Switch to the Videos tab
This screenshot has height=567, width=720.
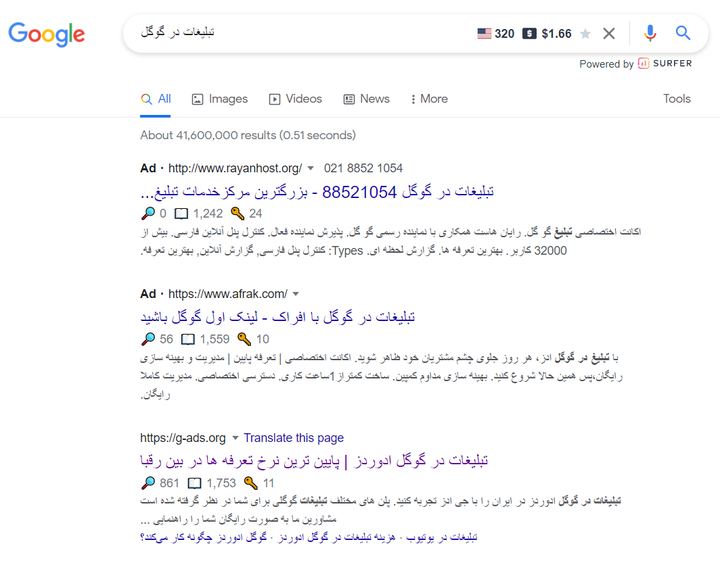pyautogui.click(x=295, y=99)
